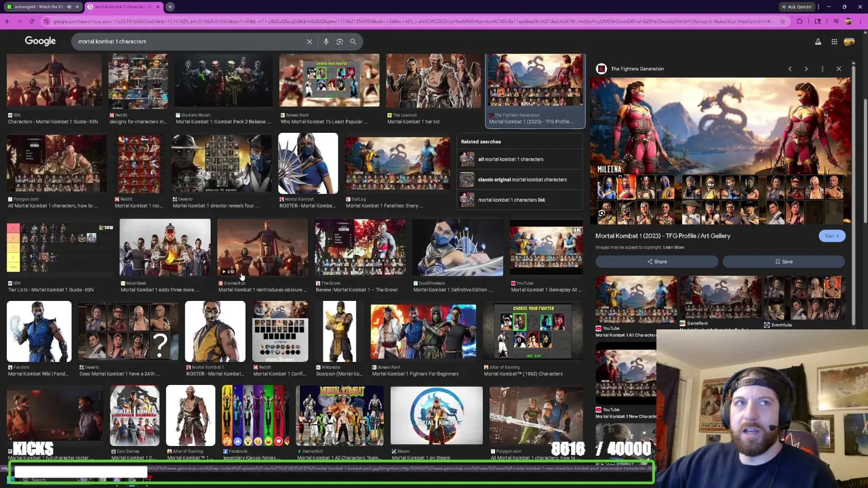Open a new browser tab
Screen dimensions: 868x488
pyautogui.click(x=170, y=7)
